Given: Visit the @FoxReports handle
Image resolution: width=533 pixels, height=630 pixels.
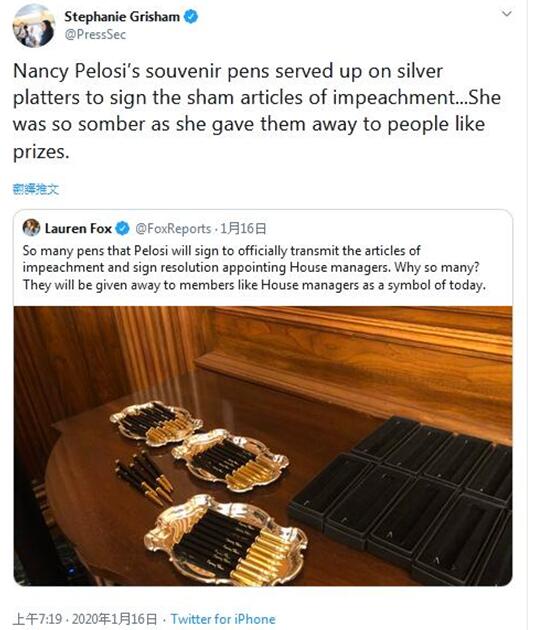Looking at the screenshot, I should tap(173, 229).
